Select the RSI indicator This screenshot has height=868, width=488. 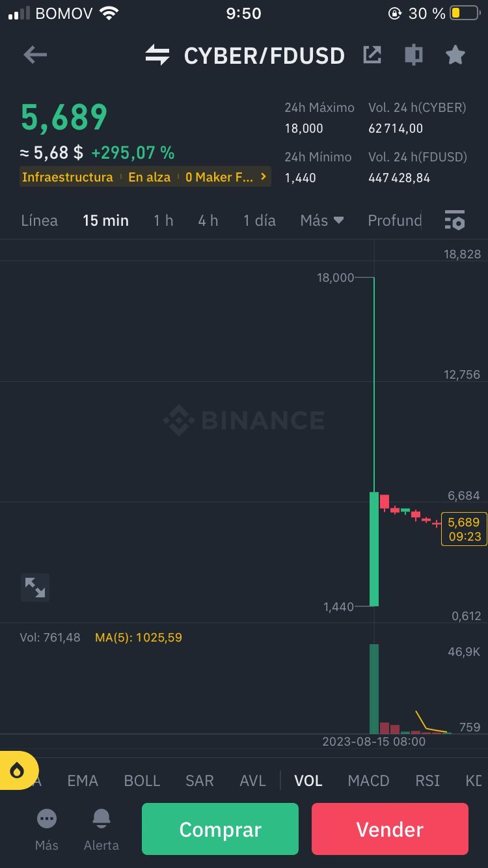[427, 780]
